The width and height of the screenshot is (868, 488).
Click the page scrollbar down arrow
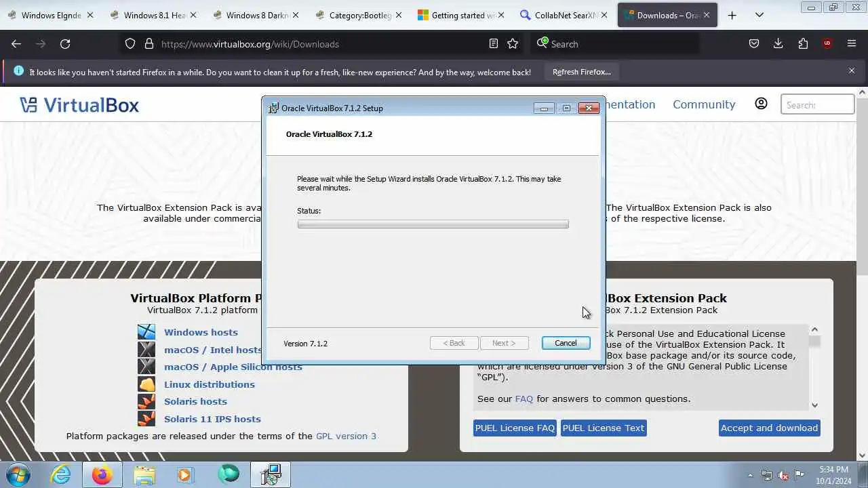click(x=863, y=455)
